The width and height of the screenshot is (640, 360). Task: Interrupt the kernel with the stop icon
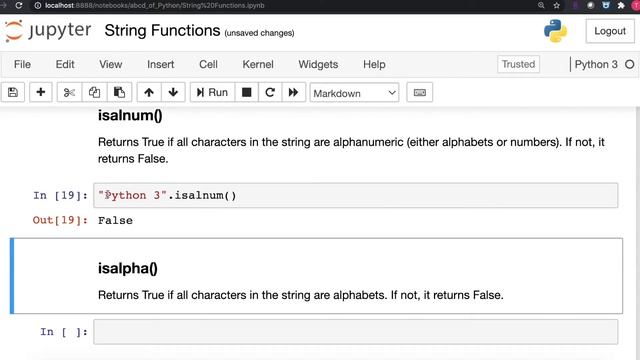[x=247, y=92]
